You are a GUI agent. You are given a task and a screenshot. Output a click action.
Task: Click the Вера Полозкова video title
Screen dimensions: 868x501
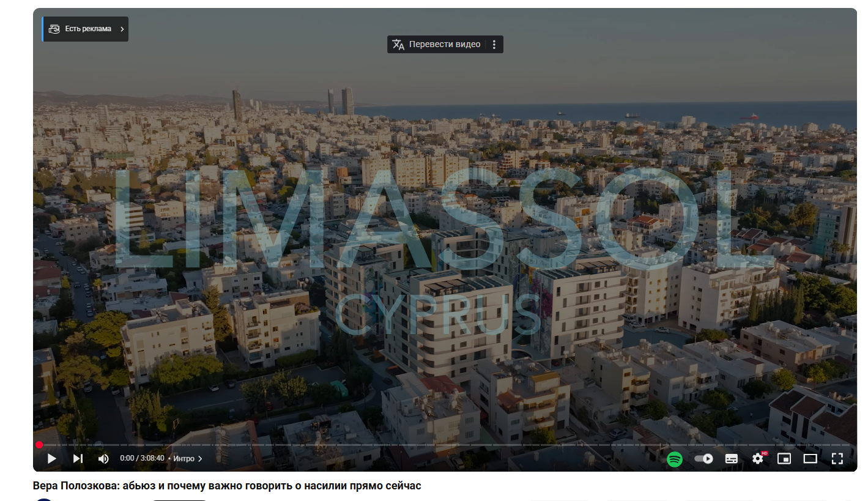click(227, 486)
